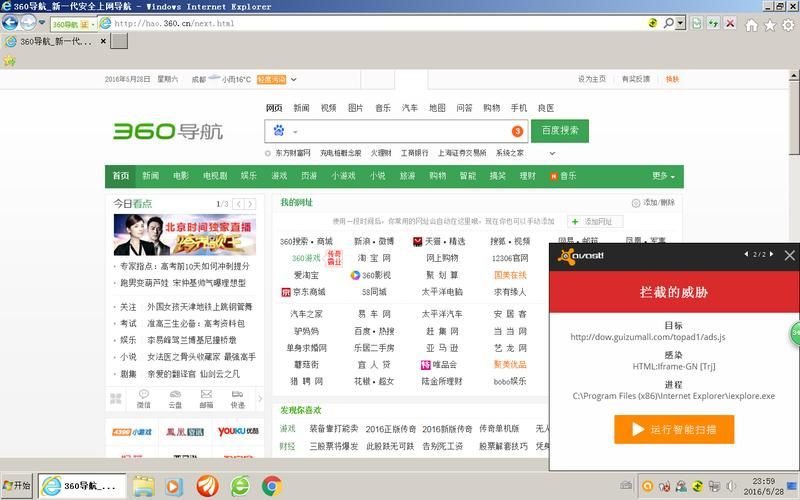The height and width of the screenshot is (500, 800).
Task: Show next Avast notification arrow
Action: 771,254
